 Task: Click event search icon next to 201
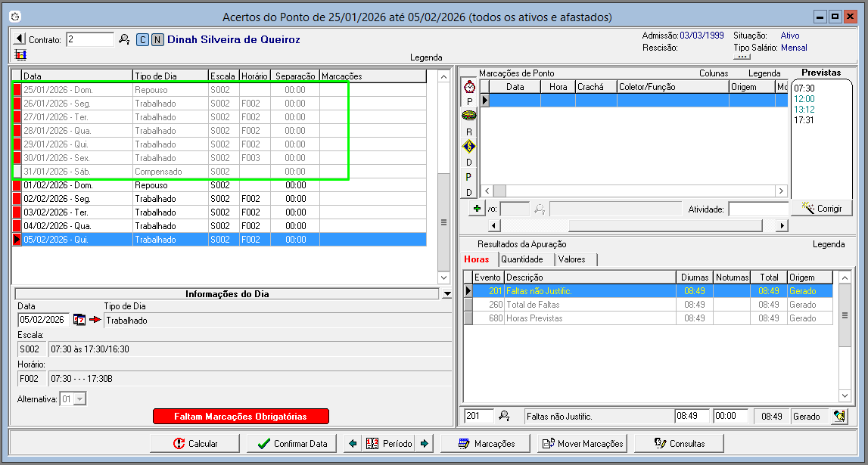(505, 416)
